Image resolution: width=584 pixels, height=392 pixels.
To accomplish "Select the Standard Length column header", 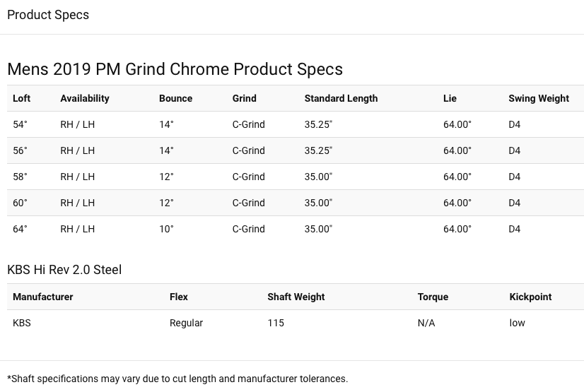I will 341,98.
